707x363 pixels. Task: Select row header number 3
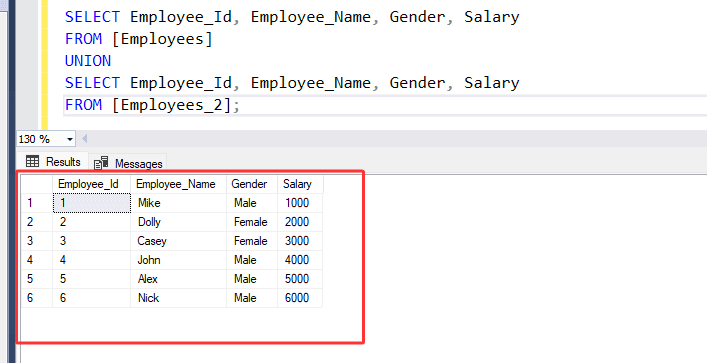point(37,241)
